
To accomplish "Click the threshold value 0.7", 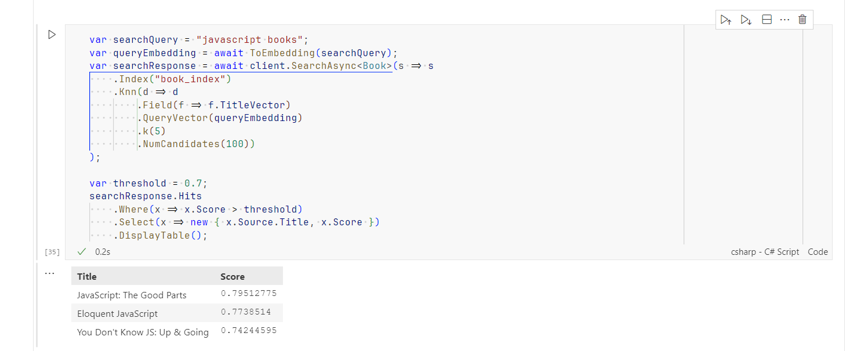I will (193, 184).
